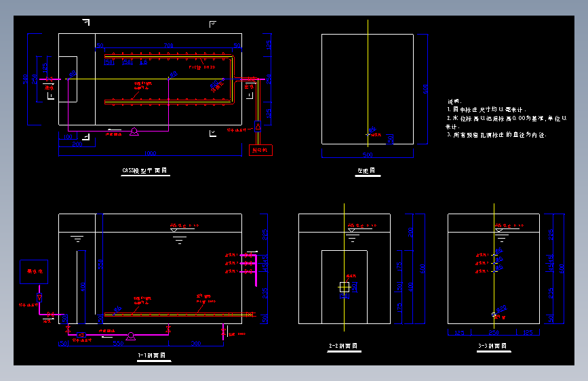Pick the 1000 overall length dimension in plan view
This screenshot has height=381, width=588.
point(150,153)
